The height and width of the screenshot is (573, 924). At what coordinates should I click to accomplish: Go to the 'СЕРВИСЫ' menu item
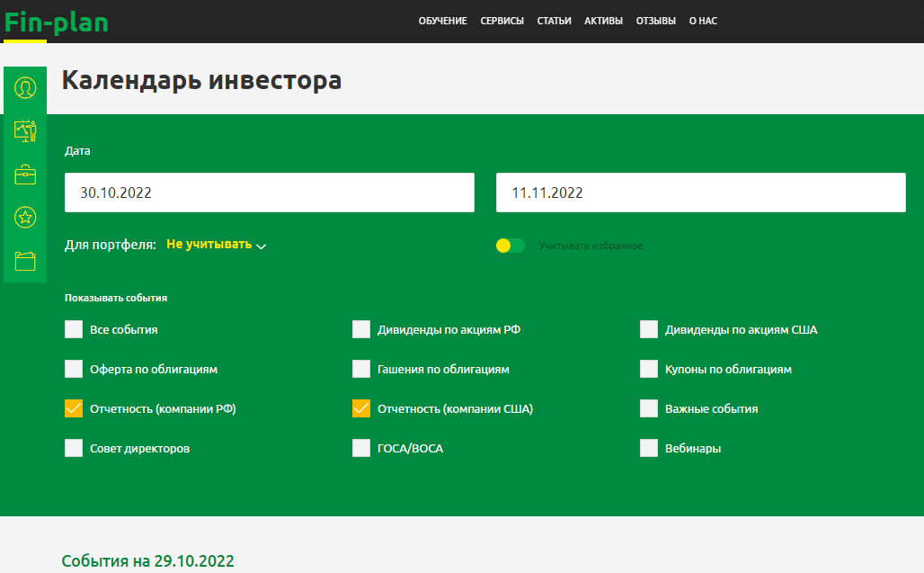(502, 21)
